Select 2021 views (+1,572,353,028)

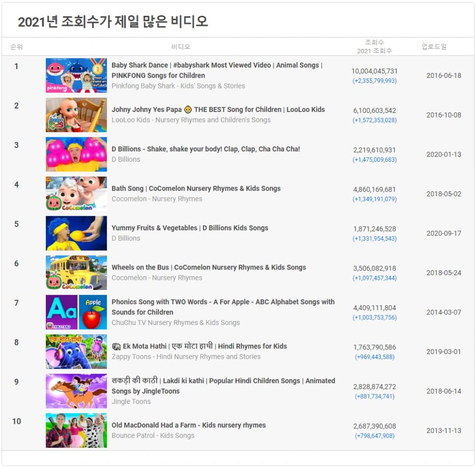pos(374,120)
